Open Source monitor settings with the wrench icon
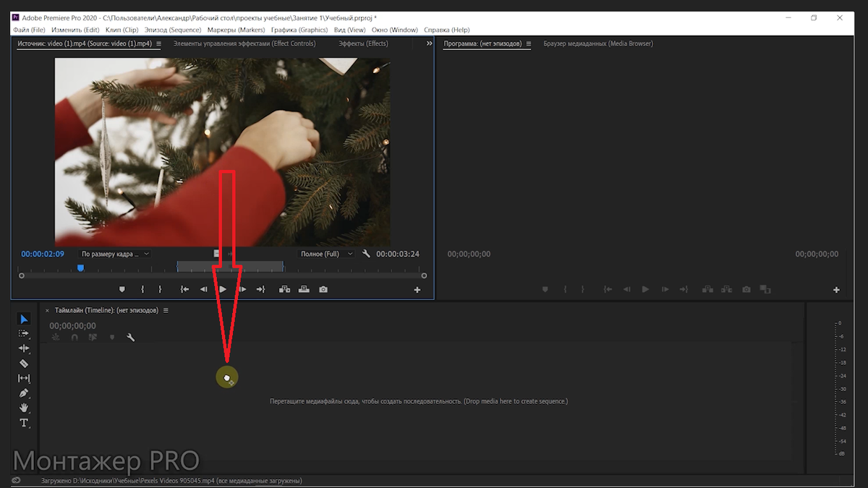 367,254
